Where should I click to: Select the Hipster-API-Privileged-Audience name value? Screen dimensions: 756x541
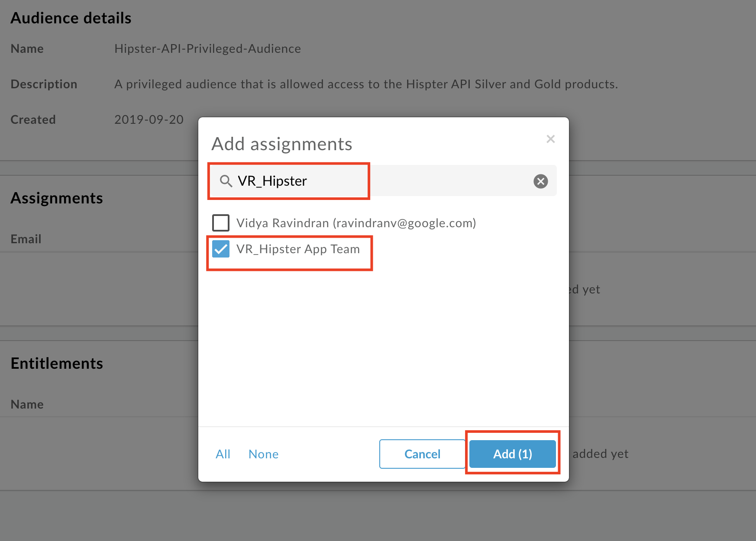click(208, 48)
